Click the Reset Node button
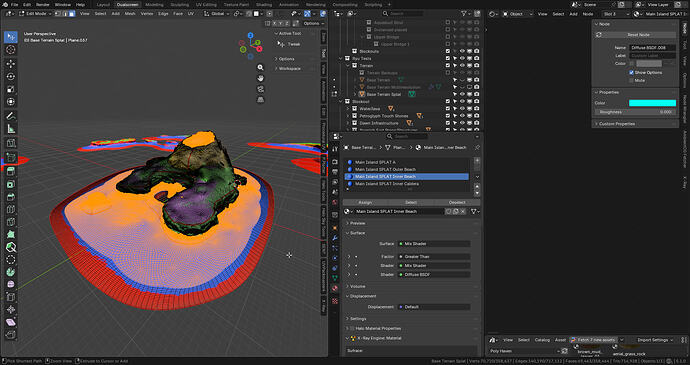 pyautogui.click(x=635, y=34)
